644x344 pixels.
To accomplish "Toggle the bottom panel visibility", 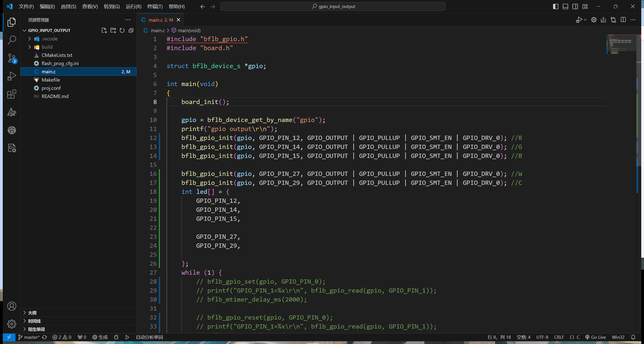I will (565, 6).
